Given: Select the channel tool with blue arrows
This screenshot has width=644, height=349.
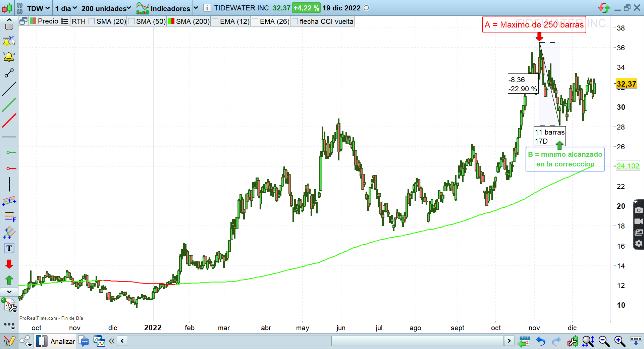Looking at the screenshot, I should pyautogui.click(x=9, y=201).
